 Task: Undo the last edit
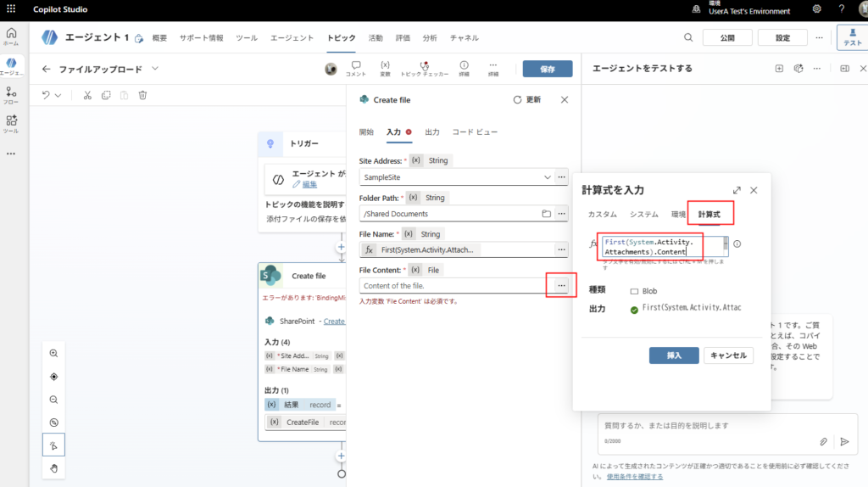(46, 95)
